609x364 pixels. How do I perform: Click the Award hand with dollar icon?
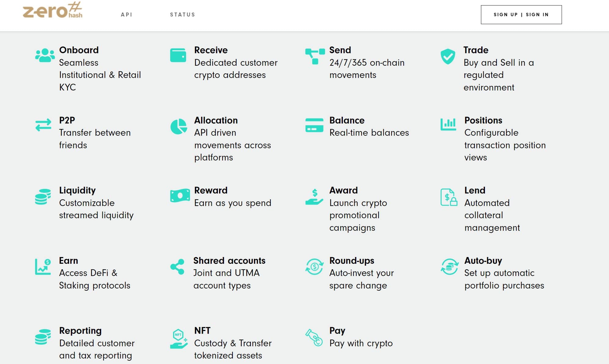point(314,197)
